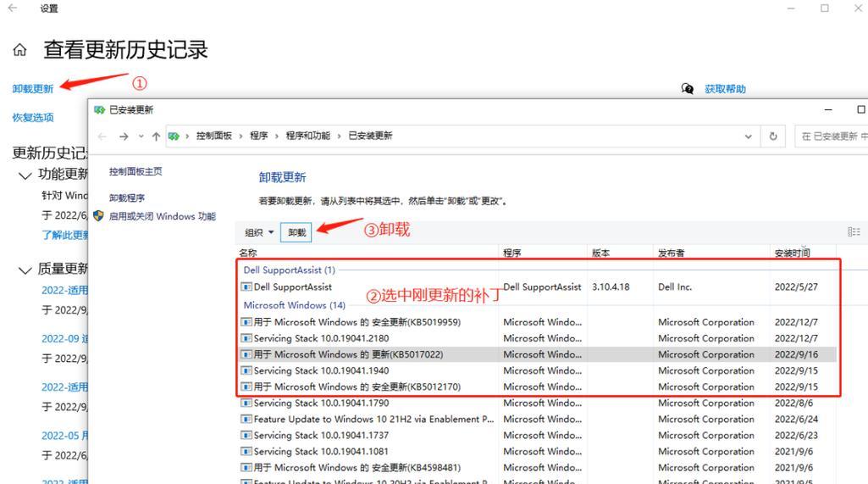Click the Settings back arrow
This screenshot has width=868, height=484.
pyautogui.click(x=12, y=8)
